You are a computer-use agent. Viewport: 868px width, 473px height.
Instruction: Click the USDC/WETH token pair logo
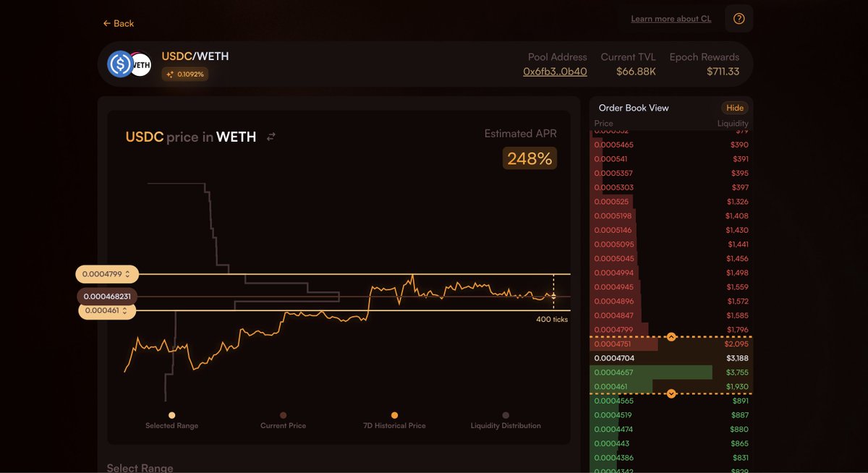[x=129, y=64]
